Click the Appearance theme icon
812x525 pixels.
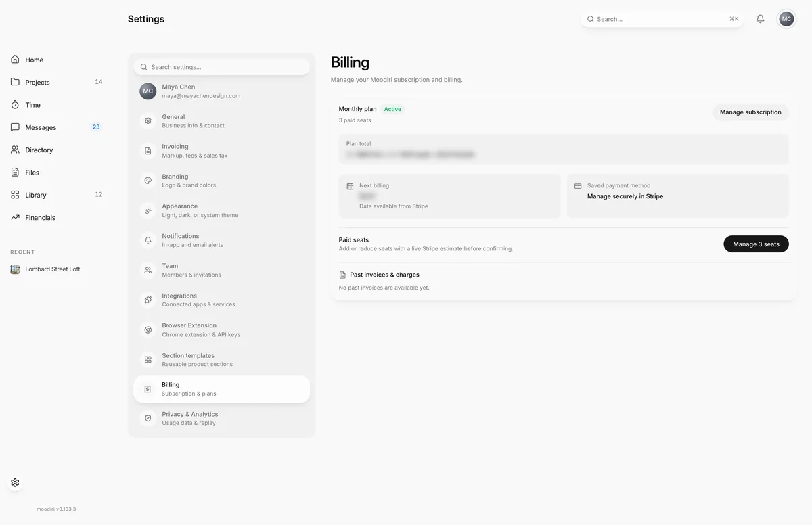click(148, 210)
